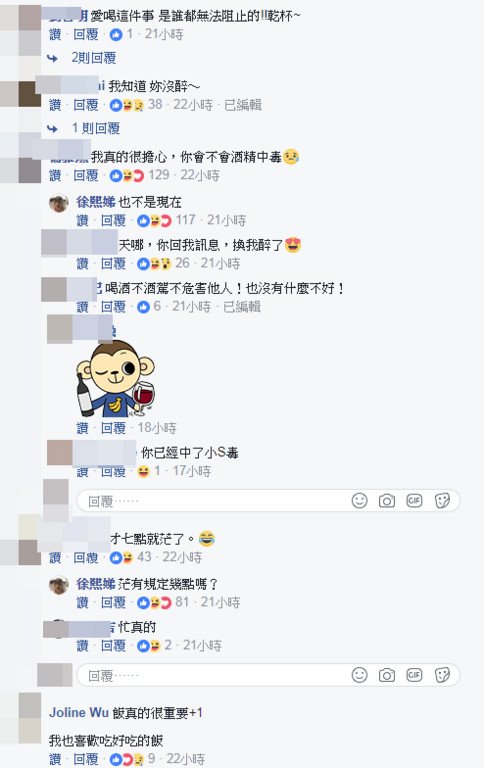This screenshot has width=484, height=768.
Task: Open the monkey holding wine sticker
Action: point(116,379)
